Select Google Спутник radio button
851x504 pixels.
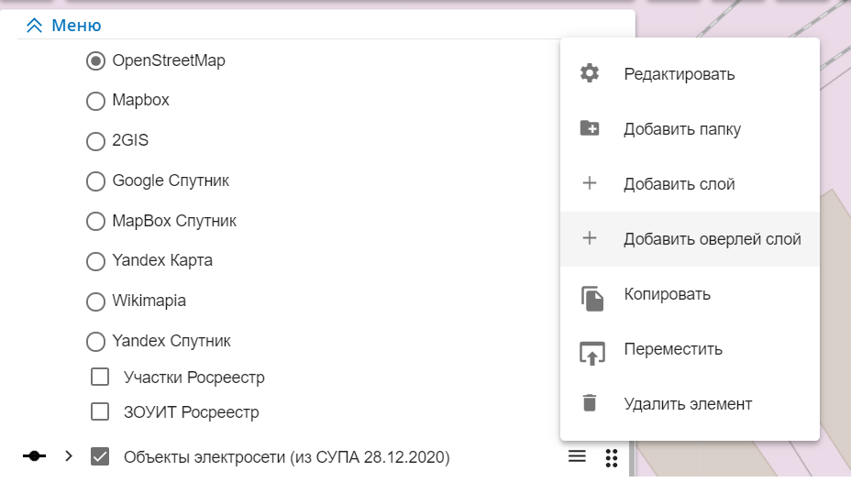point(95,181)
